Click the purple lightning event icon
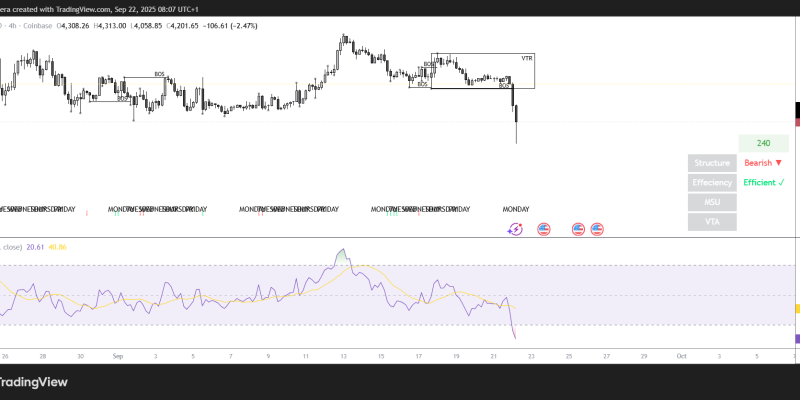This screenshot has width=800, height=400. point(515,229)
